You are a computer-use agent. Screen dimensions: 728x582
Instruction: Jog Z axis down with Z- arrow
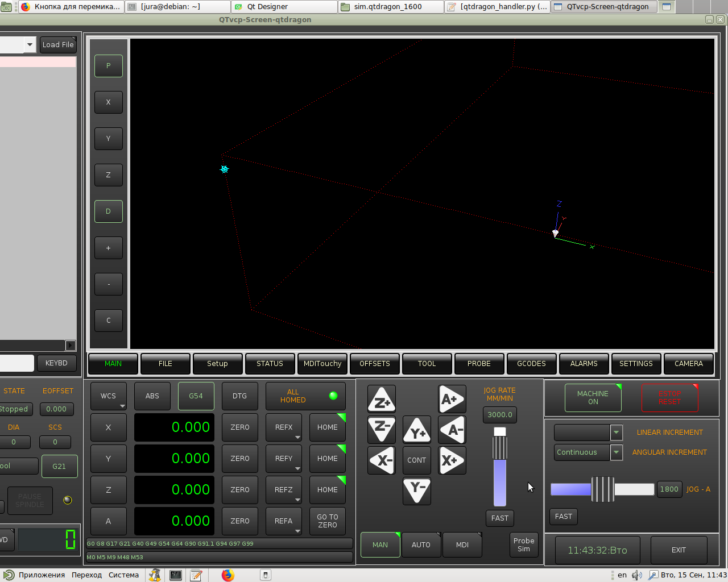382,429
